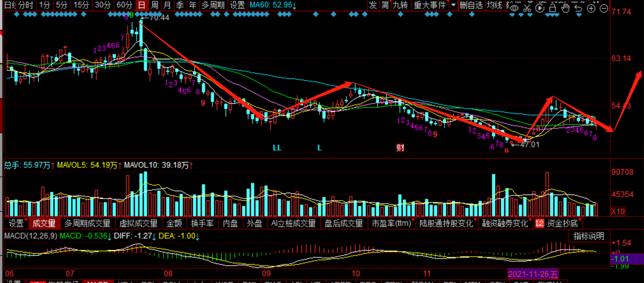Screen dimensions: 644x283
Task: Select the 资金抄底 L2 indicator tab
Action: tap(556, 223)
